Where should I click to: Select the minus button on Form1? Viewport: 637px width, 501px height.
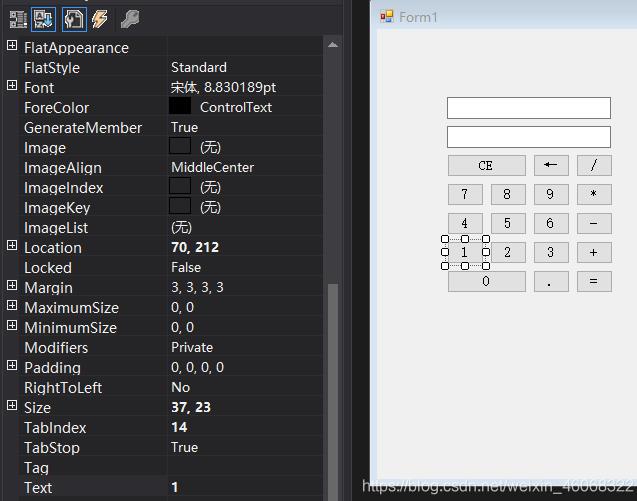(594, 223)
